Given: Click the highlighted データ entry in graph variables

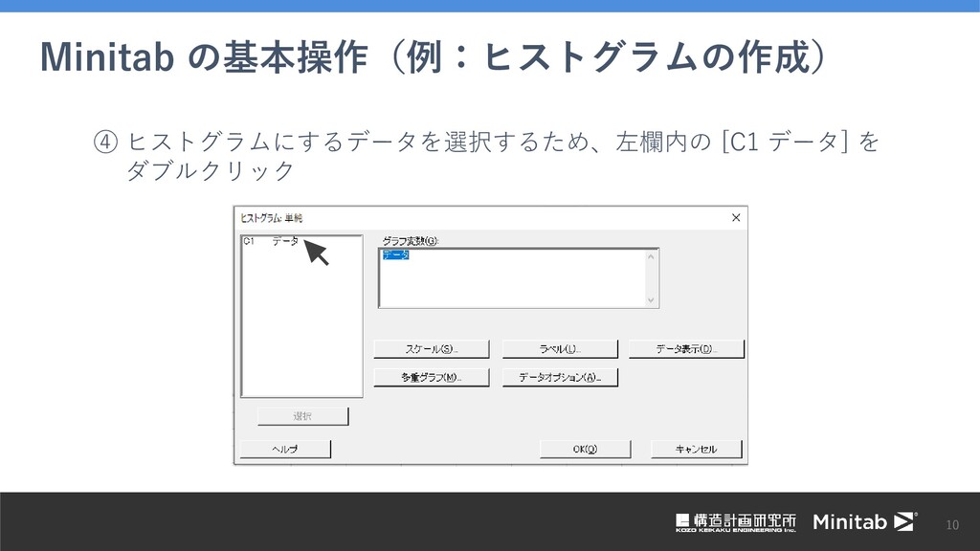Looking at the screenshot, I should 395,254.
